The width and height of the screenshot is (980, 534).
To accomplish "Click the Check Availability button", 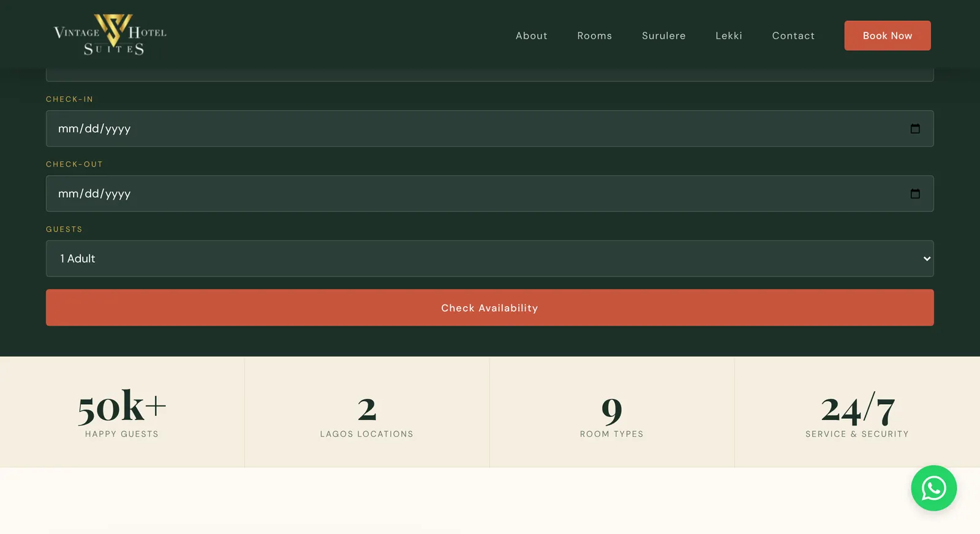I will pyautogui.click(x=490, y=307).
